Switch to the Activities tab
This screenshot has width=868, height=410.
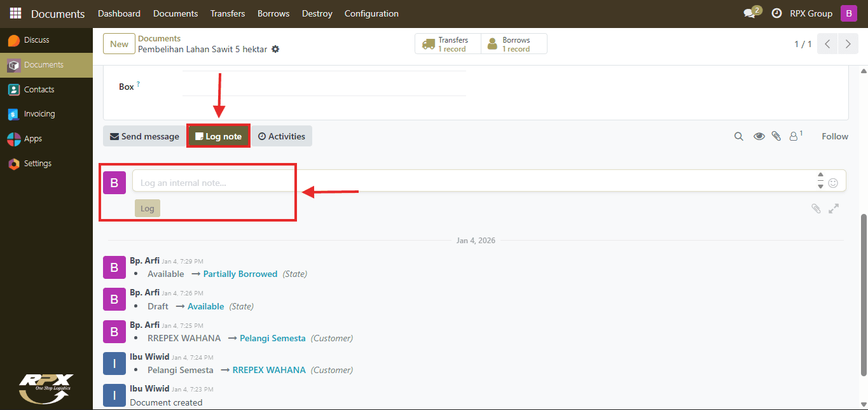point(282,136)
